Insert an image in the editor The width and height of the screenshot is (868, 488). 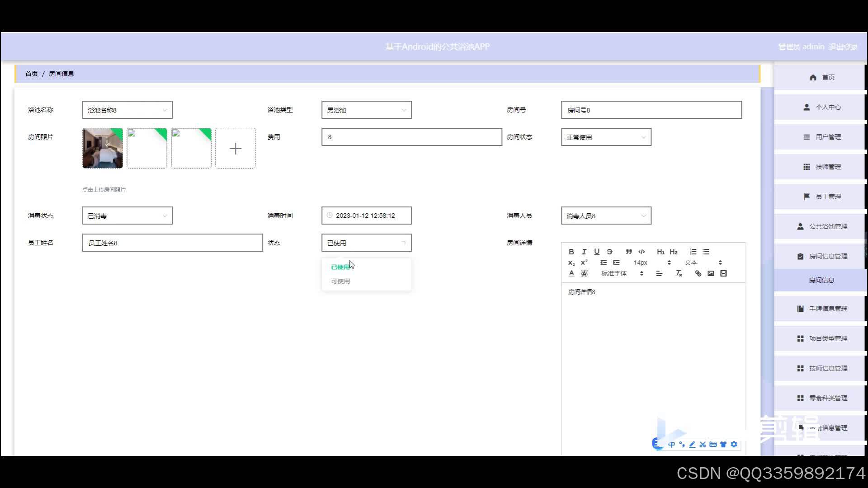pyautogui.click(x=711, y=273)
